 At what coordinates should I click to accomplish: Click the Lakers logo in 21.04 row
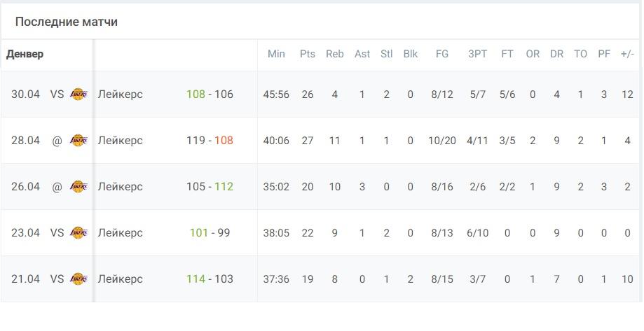coord(78,279)
